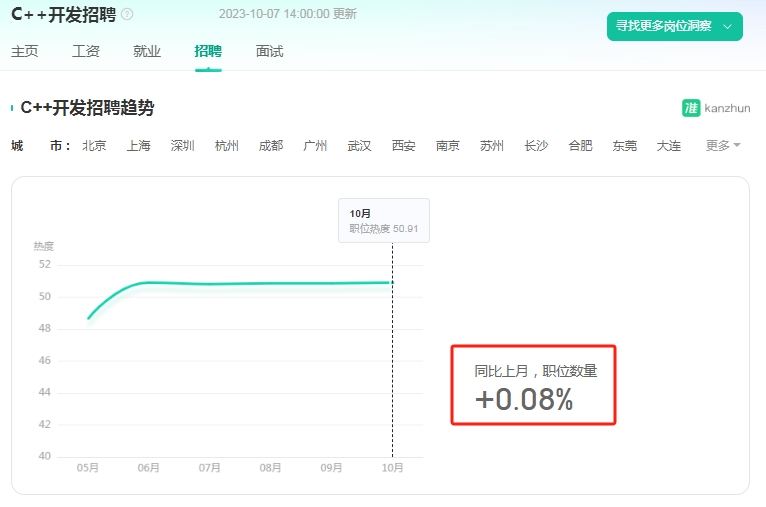Filter trend by city 上海
The height and width of the screenshot is (507, 766).
139,146
